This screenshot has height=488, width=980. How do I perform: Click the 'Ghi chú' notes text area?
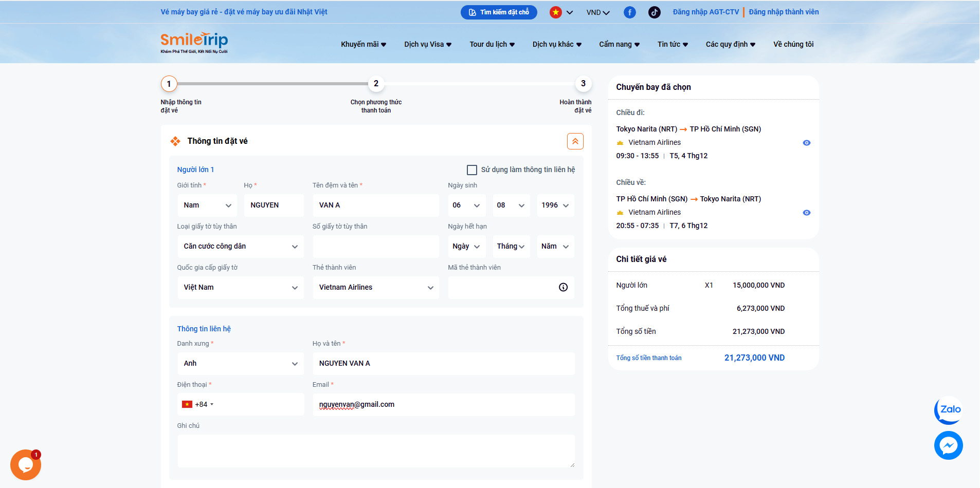pos(376,451)
